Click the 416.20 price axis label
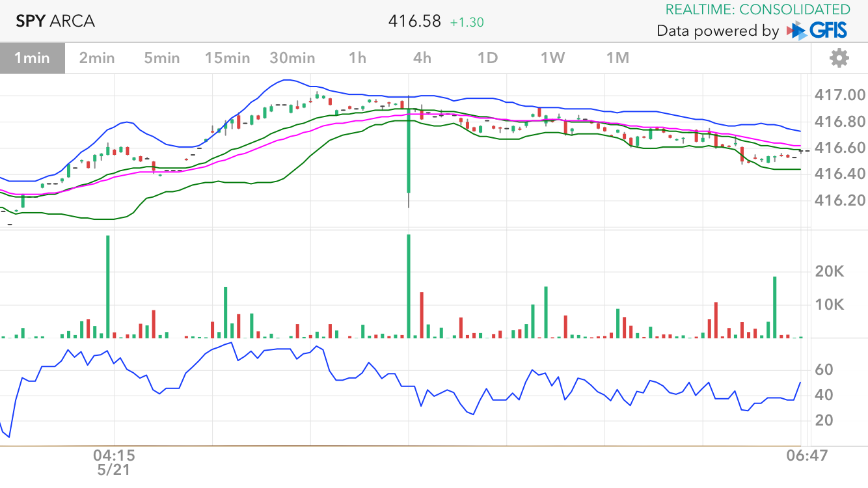 click(840, 200)
